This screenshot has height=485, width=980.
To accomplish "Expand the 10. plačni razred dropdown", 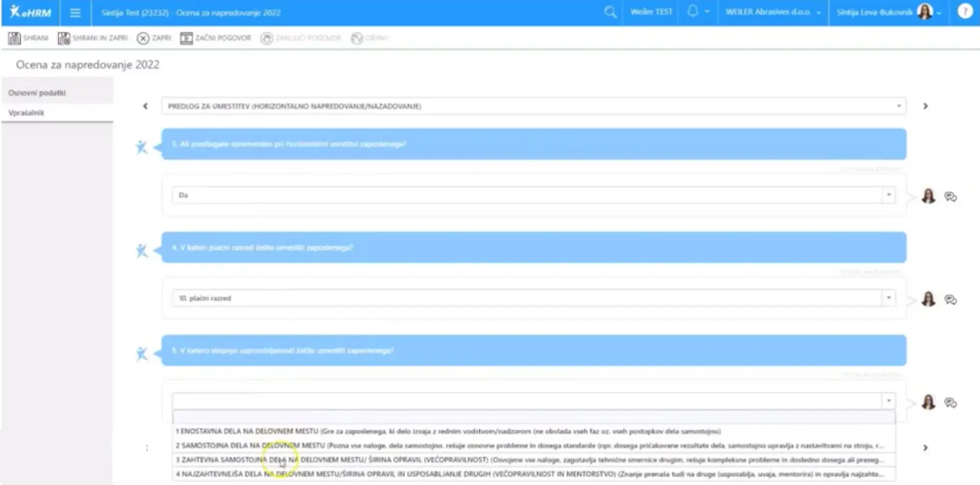I will pyautogui.click(x=888, y=298).
